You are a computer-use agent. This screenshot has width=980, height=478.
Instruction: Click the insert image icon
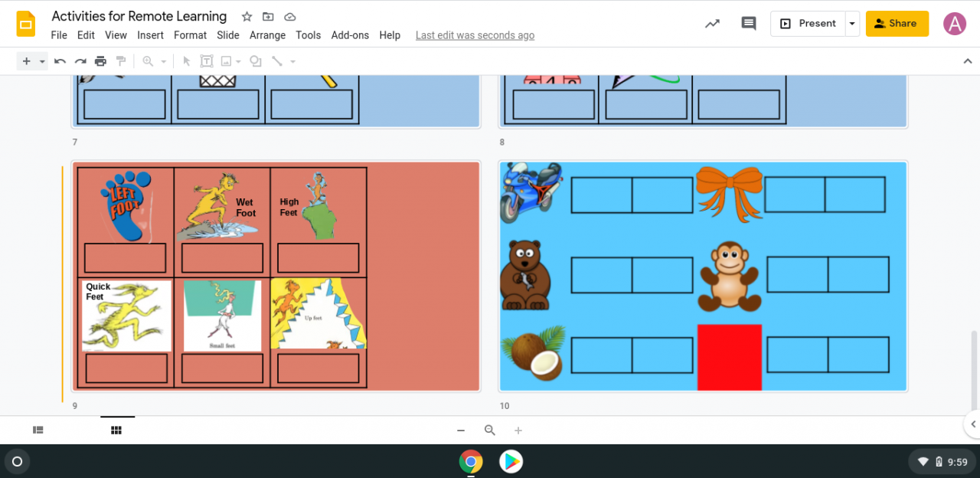[227, 61]
